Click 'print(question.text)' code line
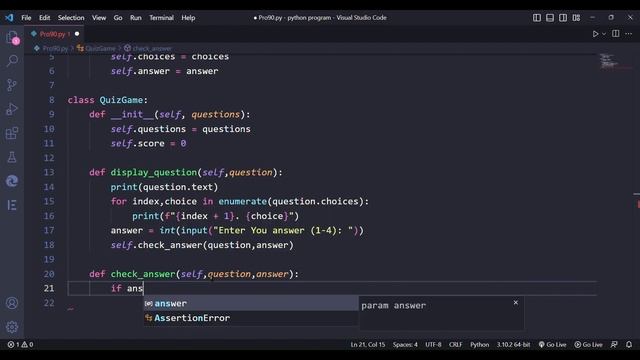The image size is (640, 360). (x=164, y=187)
